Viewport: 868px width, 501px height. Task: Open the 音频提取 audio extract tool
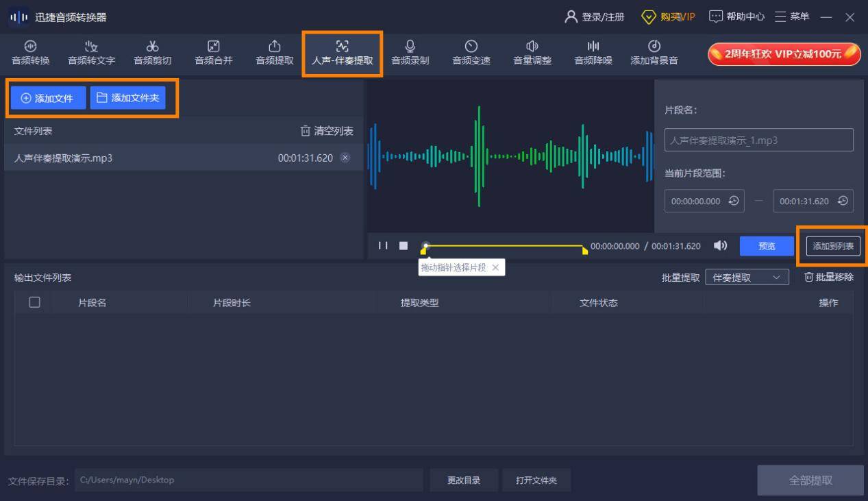[x=275, y=53]
